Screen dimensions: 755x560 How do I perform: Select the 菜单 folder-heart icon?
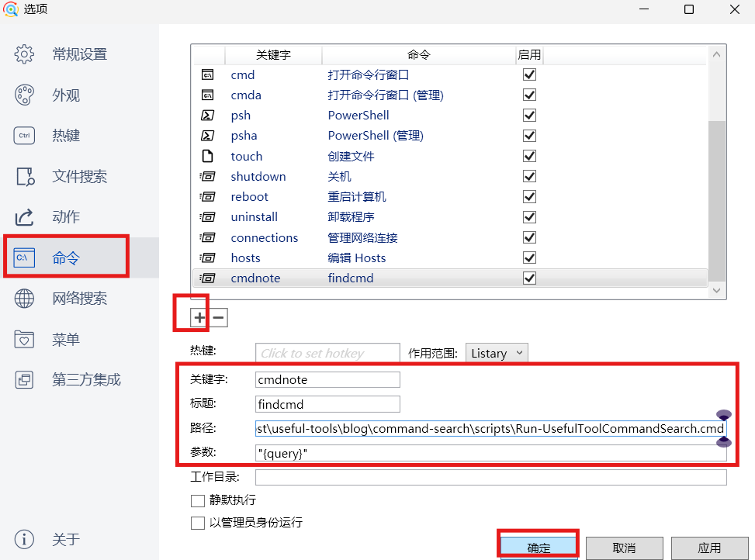[24, 339]
